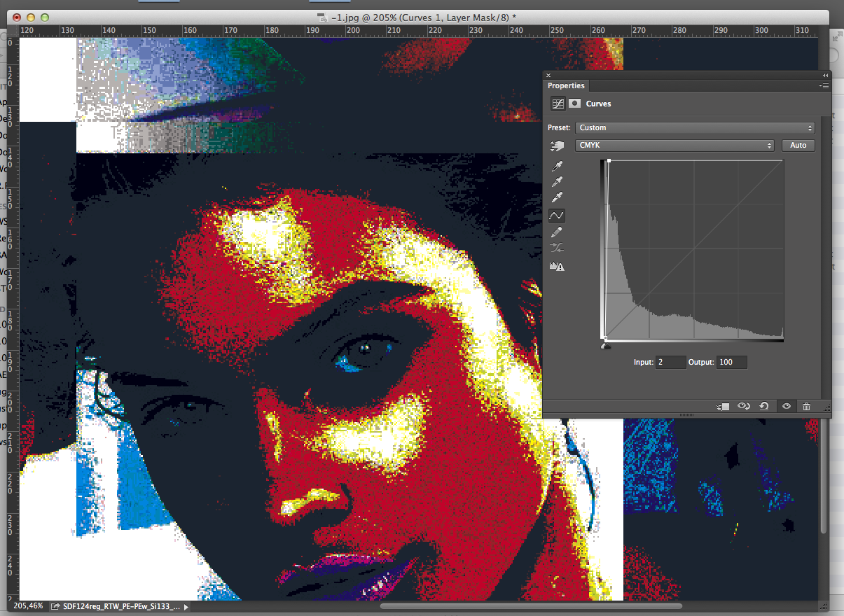
Task: Expand the status bar document info arrow
Action: click(186, 607)
